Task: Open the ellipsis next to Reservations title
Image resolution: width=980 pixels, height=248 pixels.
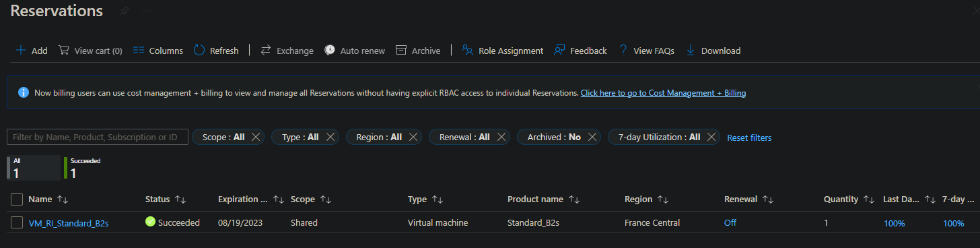Action: pos(146,11)
